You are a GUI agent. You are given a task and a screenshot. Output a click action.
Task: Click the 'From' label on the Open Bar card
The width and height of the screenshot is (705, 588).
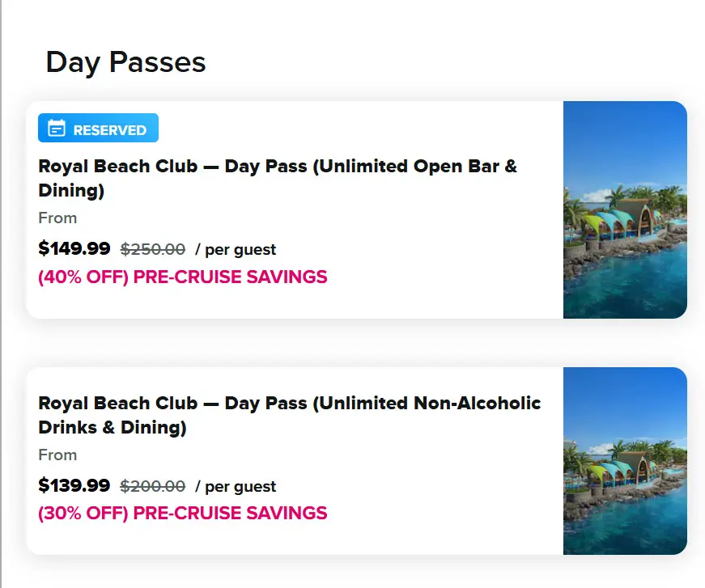(57, 218)
